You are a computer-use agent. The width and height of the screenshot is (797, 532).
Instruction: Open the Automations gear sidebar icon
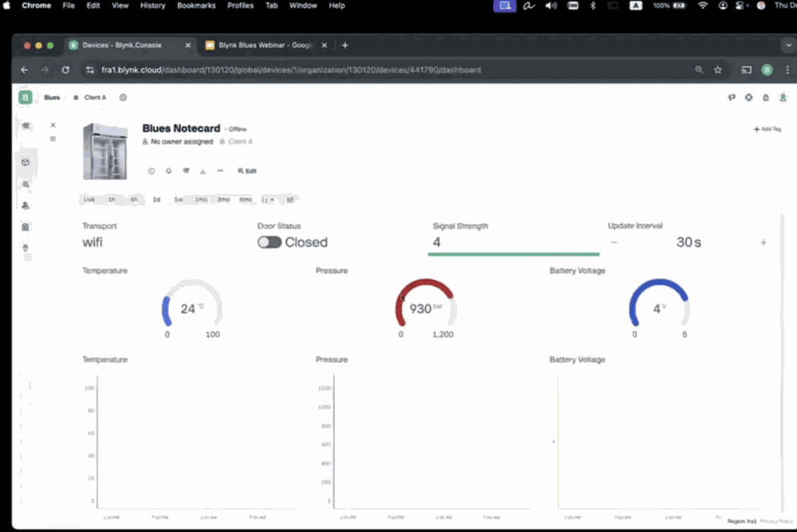(x=25, y=184)
